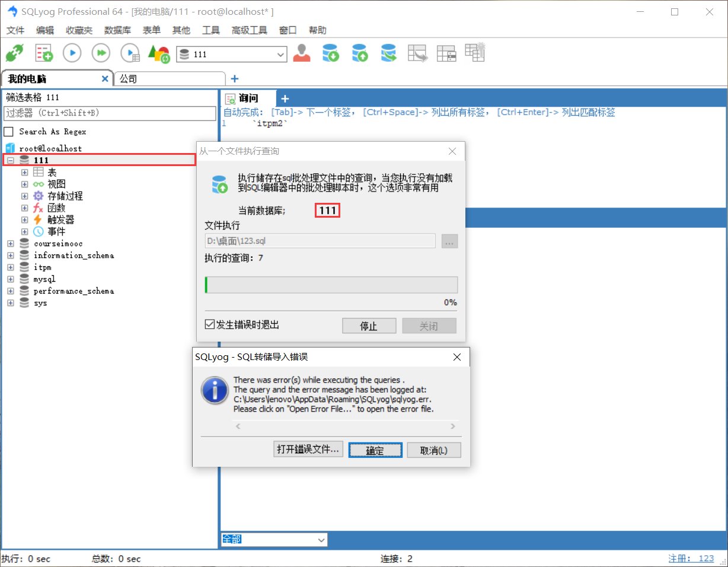The width and height of the screenshot is (728, 567).
Task: Click the 事件 clock icon
Action: click(39, 231)
